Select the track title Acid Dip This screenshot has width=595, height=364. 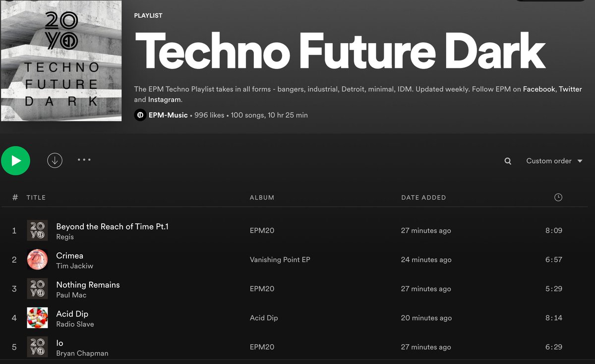pos(72,314)
